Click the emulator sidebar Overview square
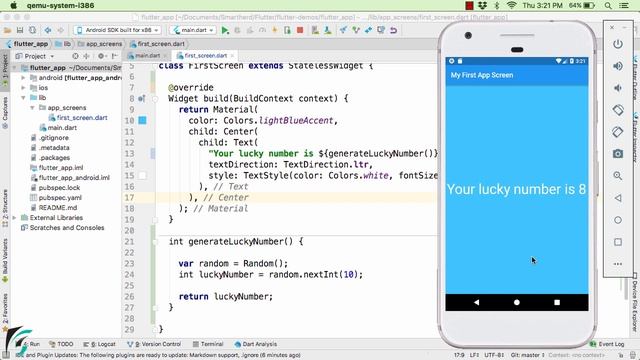This screenshot has height=360, width=640. pos(618,242)
